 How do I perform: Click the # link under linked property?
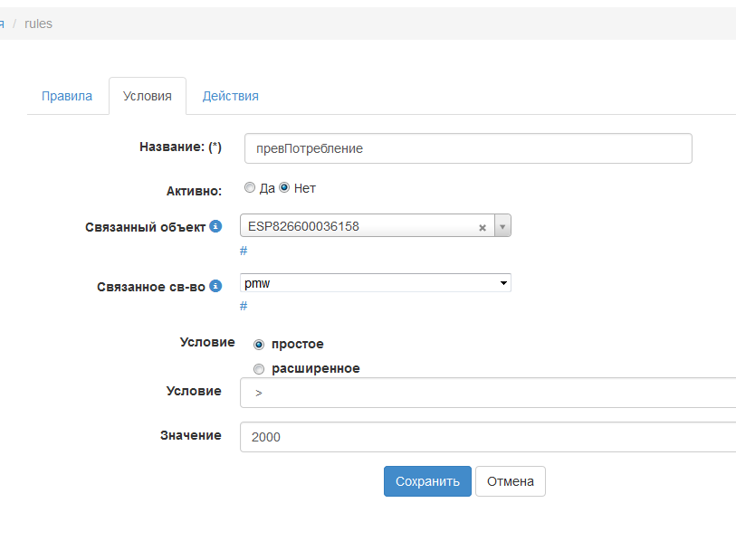coord(244,307)
